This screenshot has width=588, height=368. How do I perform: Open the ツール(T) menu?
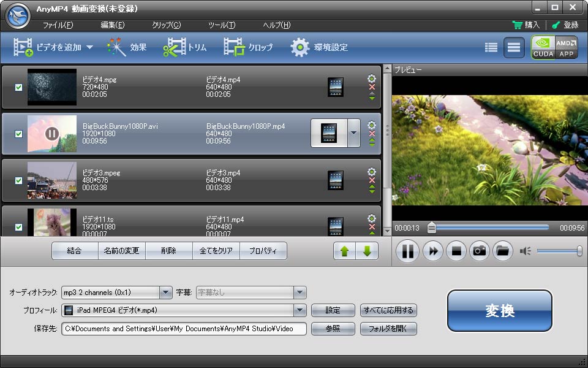221,25
